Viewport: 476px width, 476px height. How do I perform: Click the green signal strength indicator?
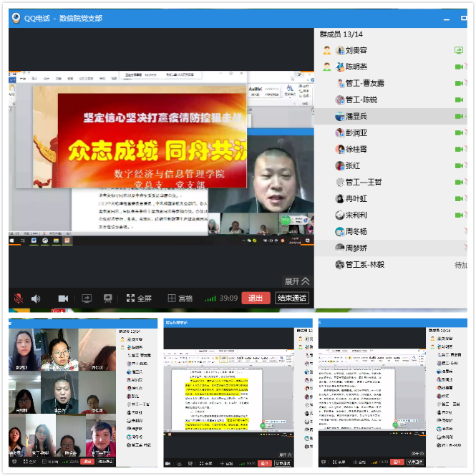point(210,298)
